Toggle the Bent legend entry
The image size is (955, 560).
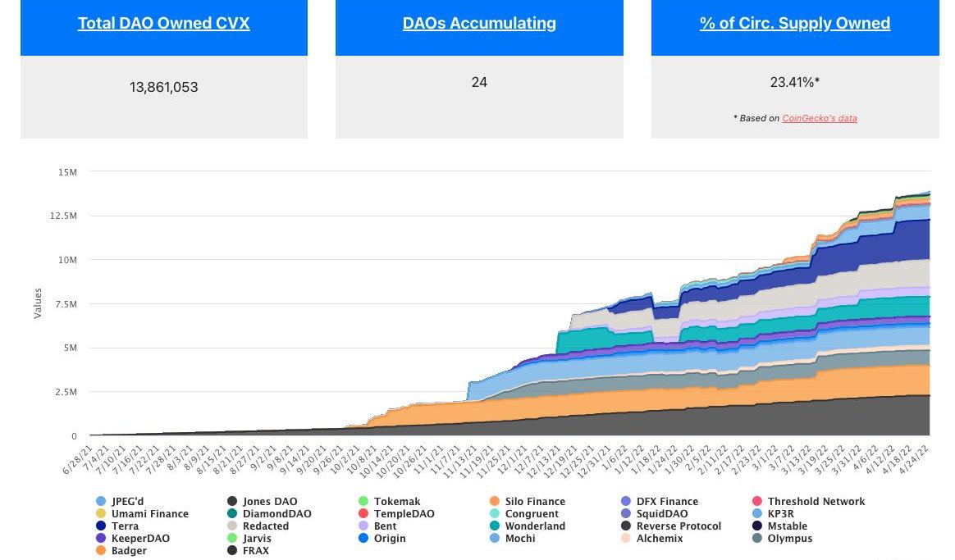[377, 526]
